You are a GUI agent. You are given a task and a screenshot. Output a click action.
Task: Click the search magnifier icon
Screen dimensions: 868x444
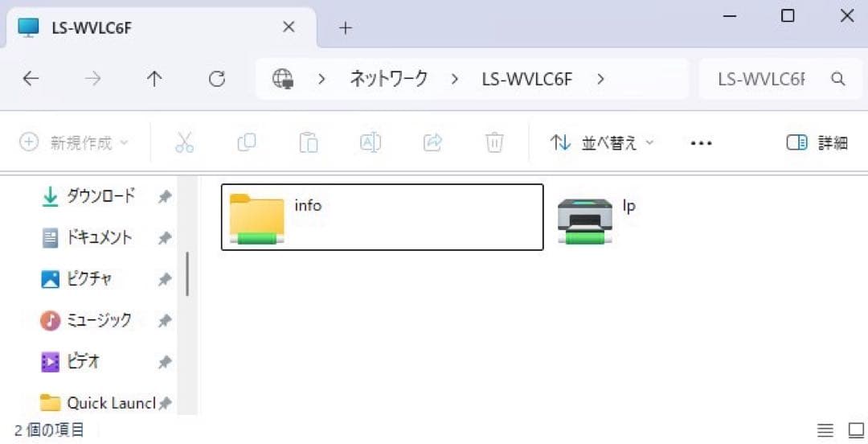(x=838, y=80)
